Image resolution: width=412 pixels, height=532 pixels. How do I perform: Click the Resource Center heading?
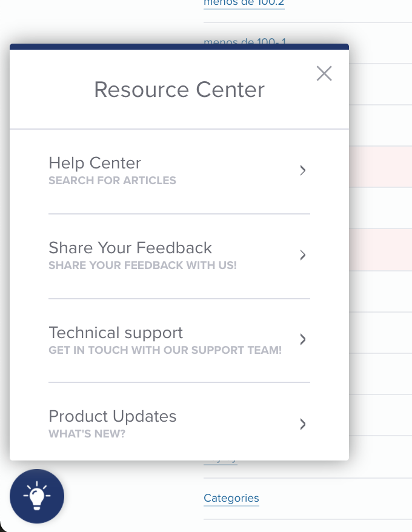pos(179,90)
